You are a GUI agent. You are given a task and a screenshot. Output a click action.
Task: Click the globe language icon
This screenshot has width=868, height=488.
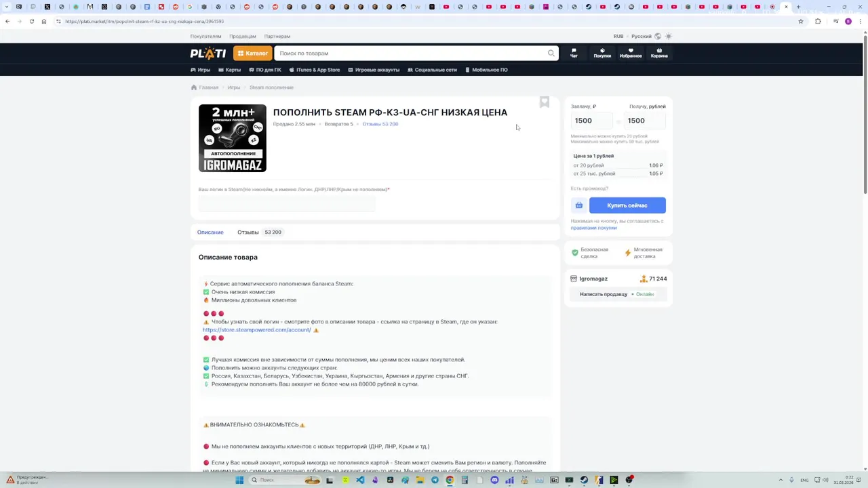[x=658, y=37]
